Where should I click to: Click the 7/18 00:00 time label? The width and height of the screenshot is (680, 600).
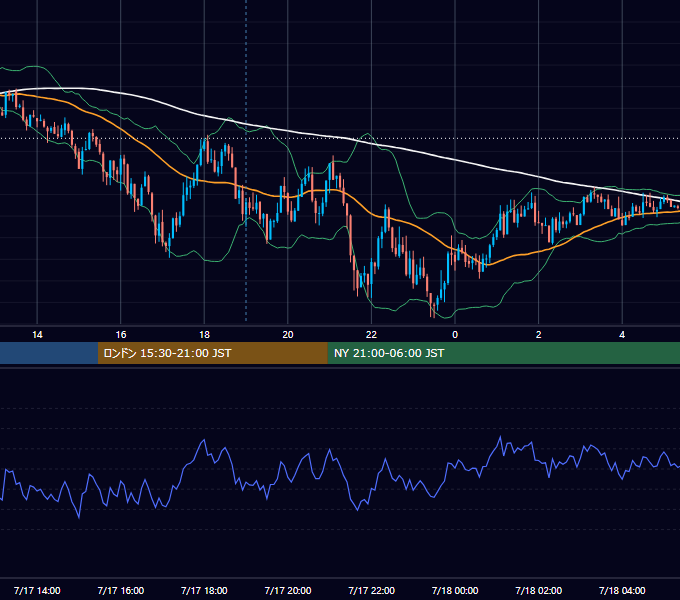coord(455,590)
